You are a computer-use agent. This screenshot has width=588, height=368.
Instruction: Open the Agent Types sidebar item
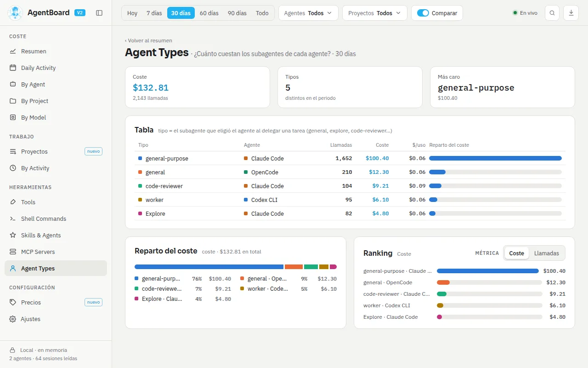(56, 268)
